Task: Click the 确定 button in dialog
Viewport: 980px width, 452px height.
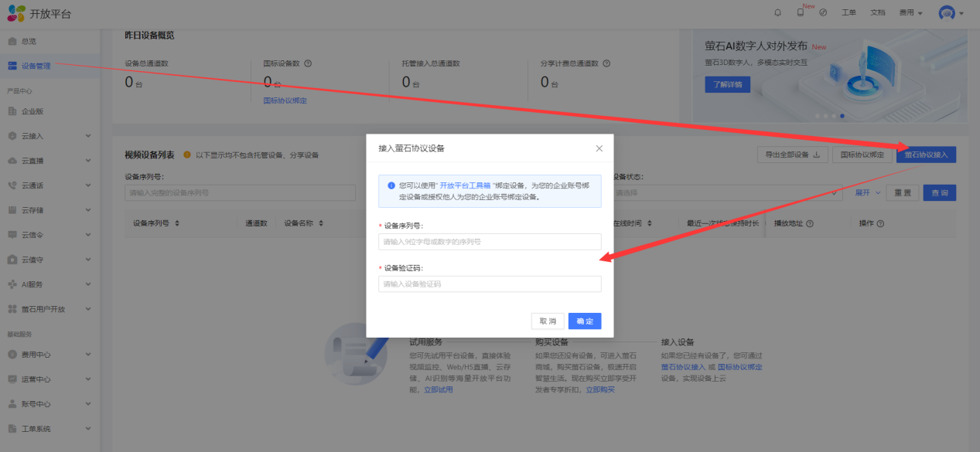Action: 584,321
